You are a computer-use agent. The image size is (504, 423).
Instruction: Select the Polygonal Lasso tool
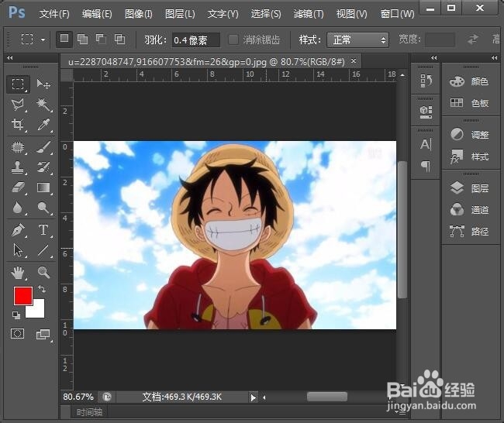pos(18,105)
